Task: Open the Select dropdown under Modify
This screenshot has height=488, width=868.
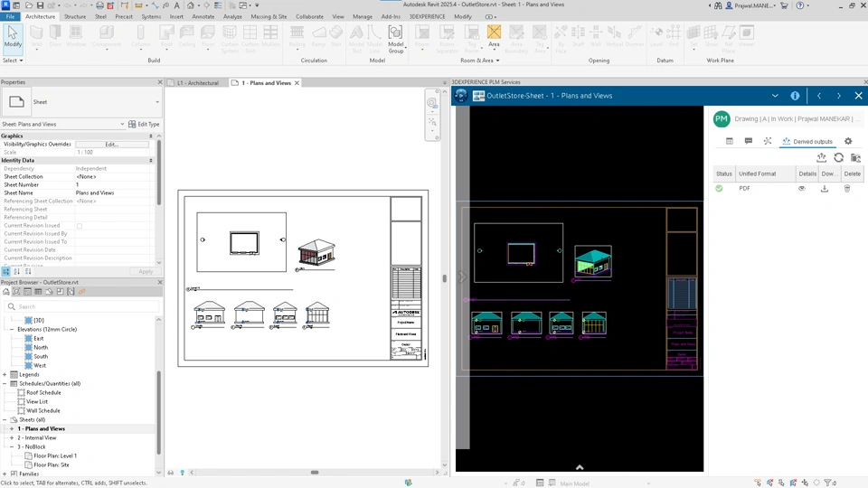Action: click(13, 61)
